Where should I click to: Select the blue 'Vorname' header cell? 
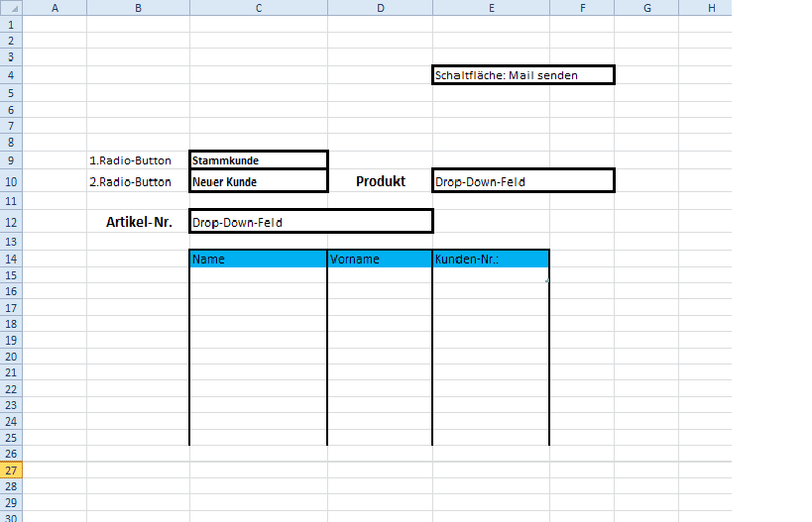click(380, 259)
